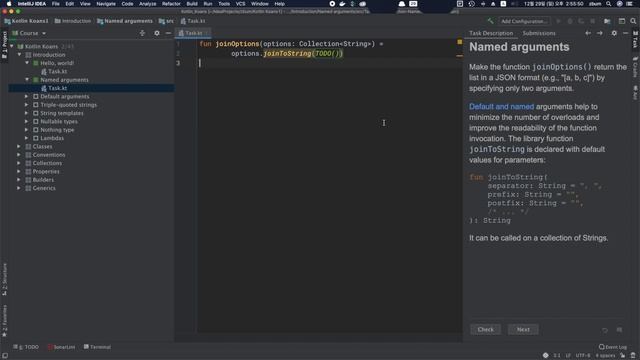Viewport: 640px width, 360px height.
Task: Toggle the Favorites tool window side tab
Action: (x=4, y=321)
